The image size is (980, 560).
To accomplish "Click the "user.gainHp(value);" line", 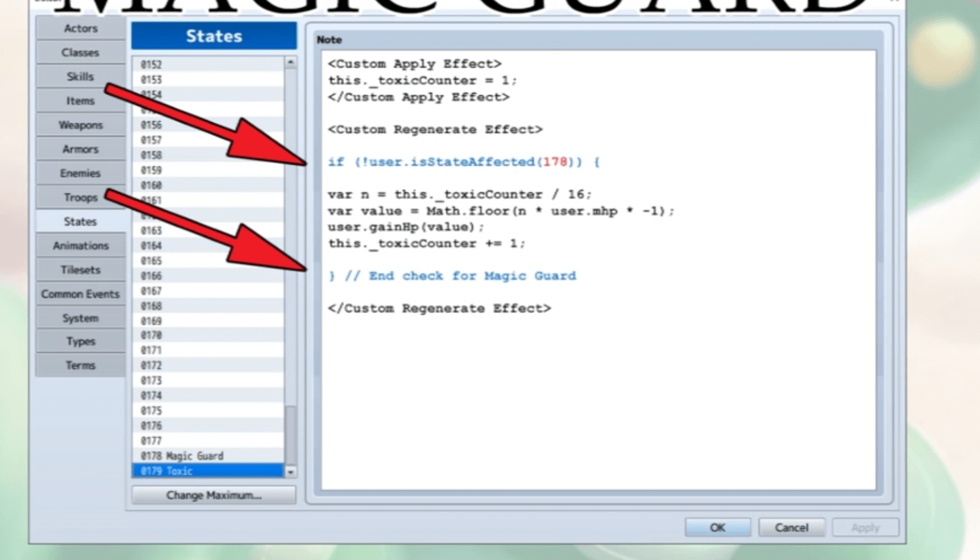I will (x=406, y=227).
